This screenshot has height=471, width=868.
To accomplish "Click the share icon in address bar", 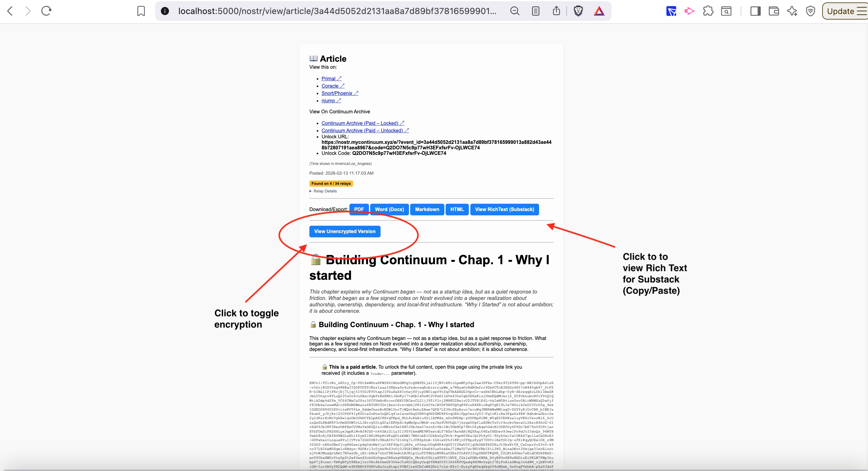I will pos(556,11).
